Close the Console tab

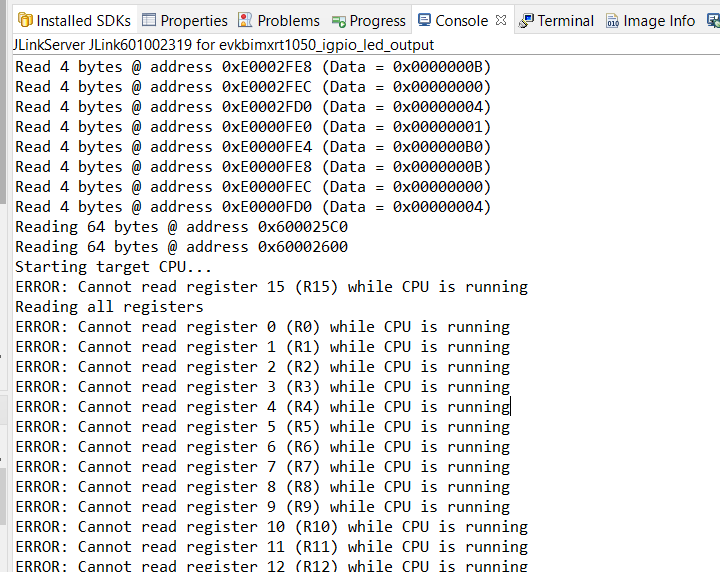point(501,20)
